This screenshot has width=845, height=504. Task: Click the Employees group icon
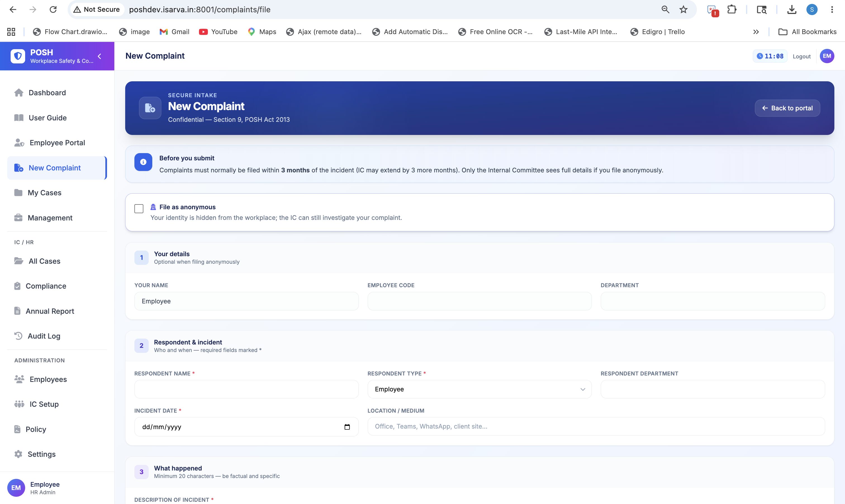pyautogui.click(x=19, y=379)
